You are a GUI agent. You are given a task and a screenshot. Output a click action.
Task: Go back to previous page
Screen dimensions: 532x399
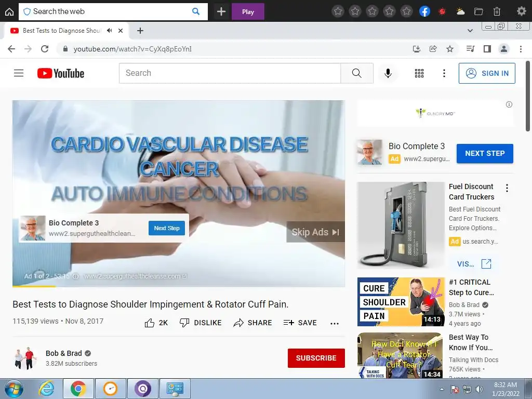pos(11,49)
